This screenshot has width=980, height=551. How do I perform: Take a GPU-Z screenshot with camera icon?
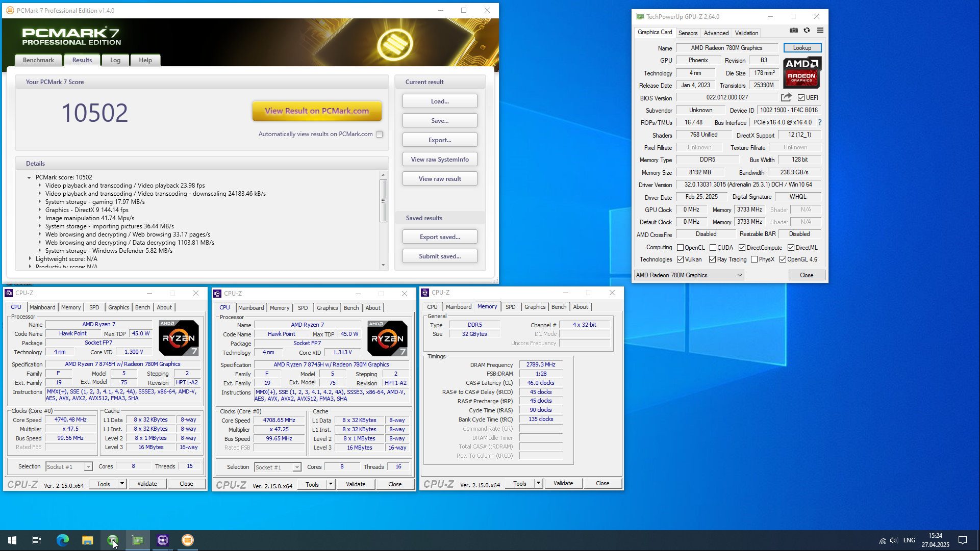[x=794, y=31]
